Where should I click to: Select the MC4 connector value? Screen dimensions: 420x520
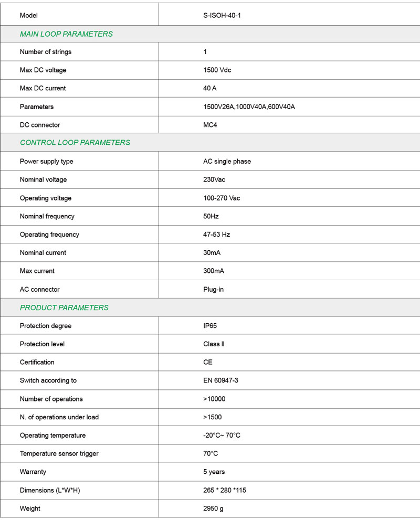click(210, 125)
